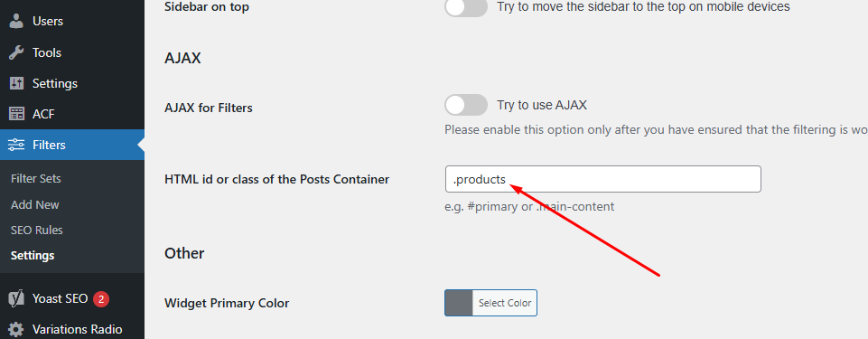Viewport: 868px width, 339px height.
Task: Enable the Sidebar on top toggle
Action: (466, 7)
